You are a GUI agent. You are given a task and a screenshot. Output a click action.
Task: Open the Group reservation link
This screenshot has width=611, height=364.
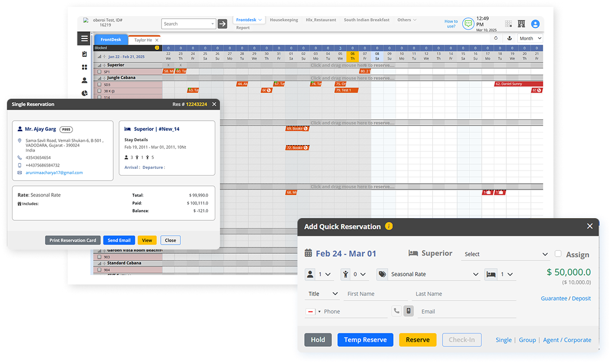(x=527, y=340)
